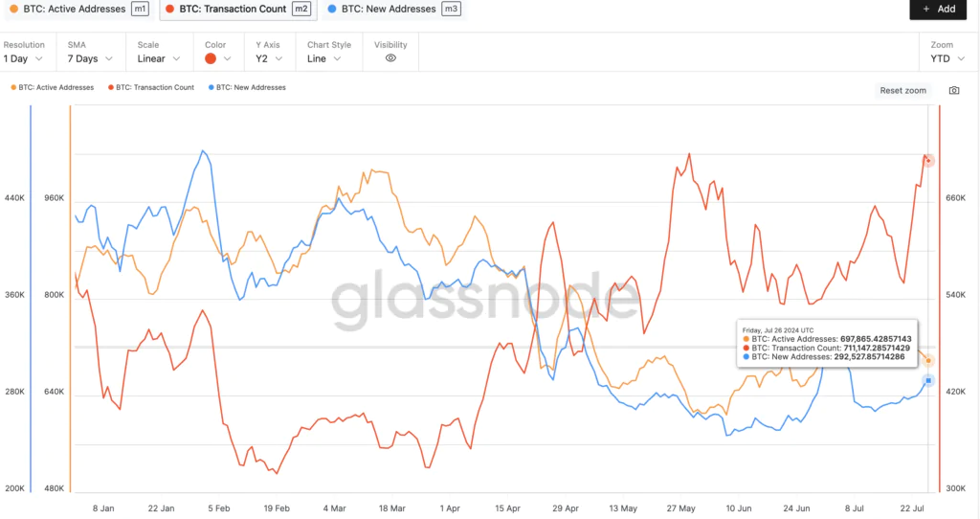
Task: Click the m1 badge on Active Addresses
Action: pyautogui.click(x=140, y=9)
